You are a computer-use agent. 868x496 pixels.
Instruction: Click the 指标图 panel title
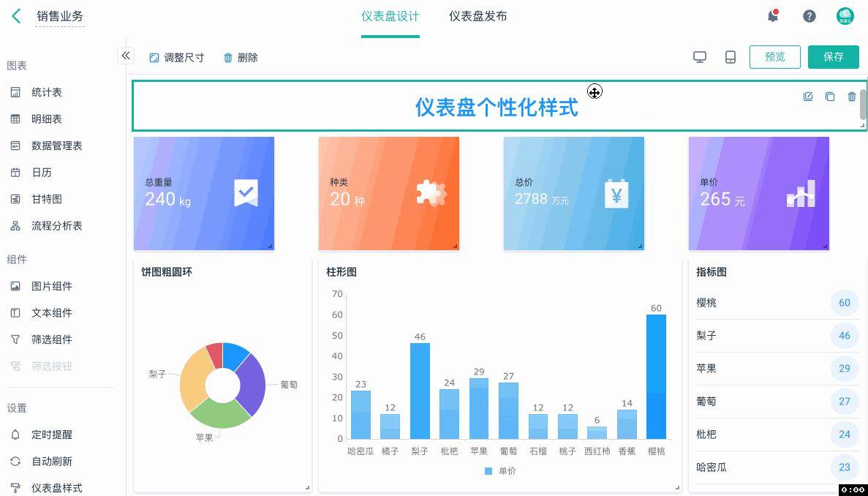click(x=712, y=272)
